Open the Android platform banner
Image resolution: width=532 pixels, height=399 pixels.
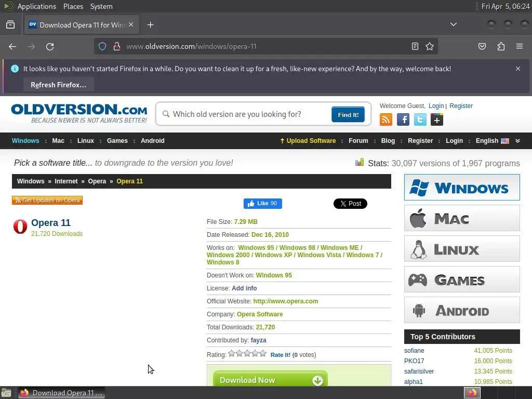pyautogui.click(x=462, y=310)
